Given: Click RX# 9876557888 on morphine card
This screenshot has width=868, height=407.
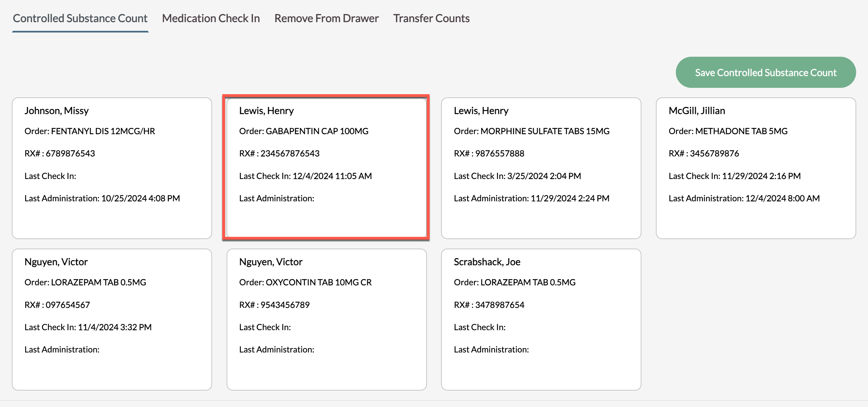Looking at the screenshot, I should tap(489, 153).
